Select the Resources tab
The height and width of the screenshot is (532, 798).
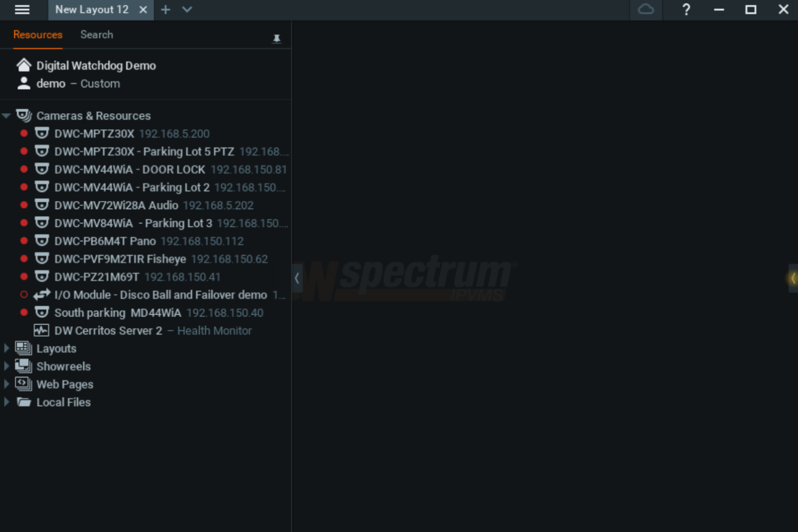click(38, 35)
